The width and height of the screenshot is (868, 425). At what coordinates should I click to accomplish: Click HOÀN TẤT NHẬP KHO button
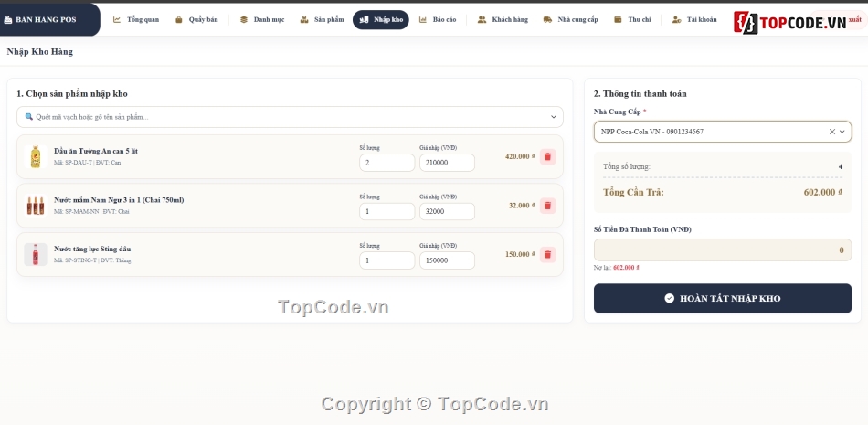pos(723,298)
